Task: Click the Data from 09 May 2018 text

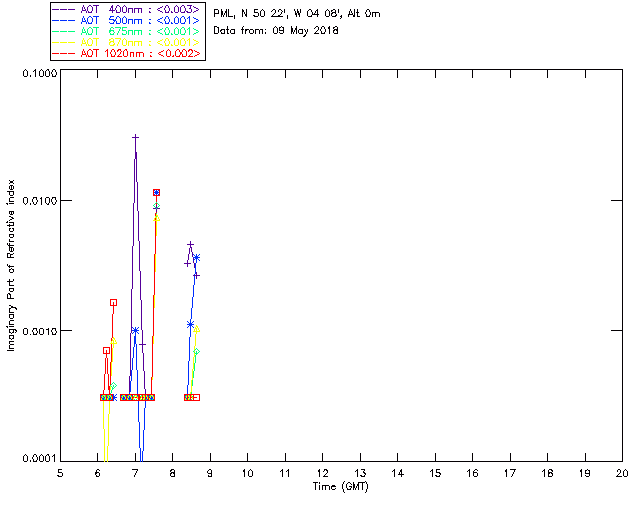Action: tap(276, 31)
